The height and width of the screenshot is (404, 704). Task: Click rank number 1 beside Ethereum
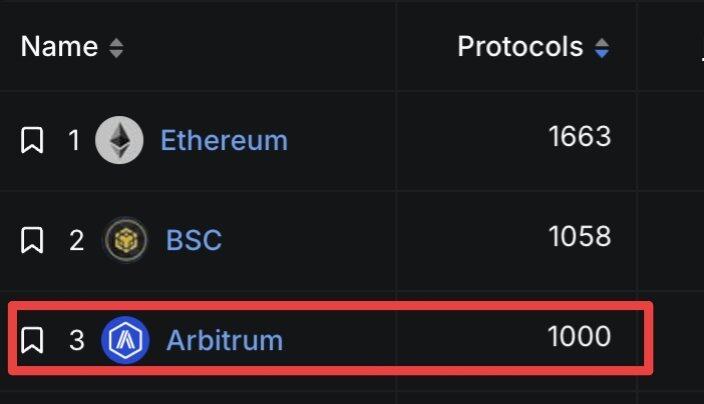pyautogui.click(x=74, y=140)
